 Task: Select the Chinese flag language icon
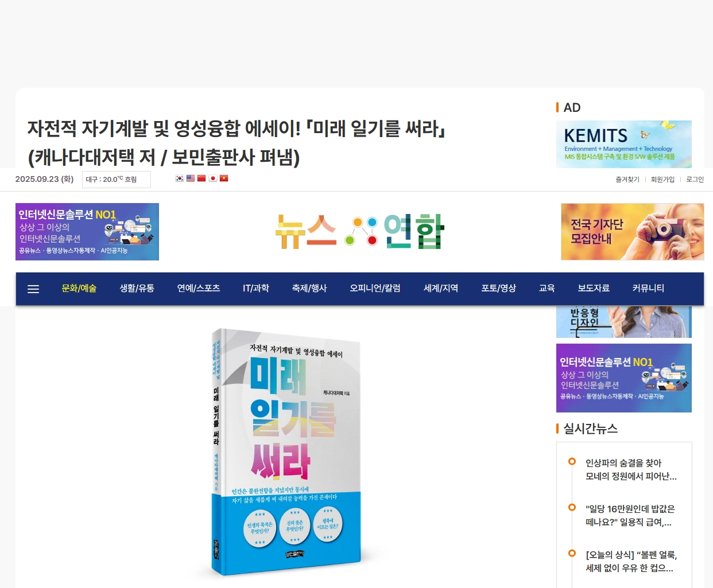tap(201, 178)
